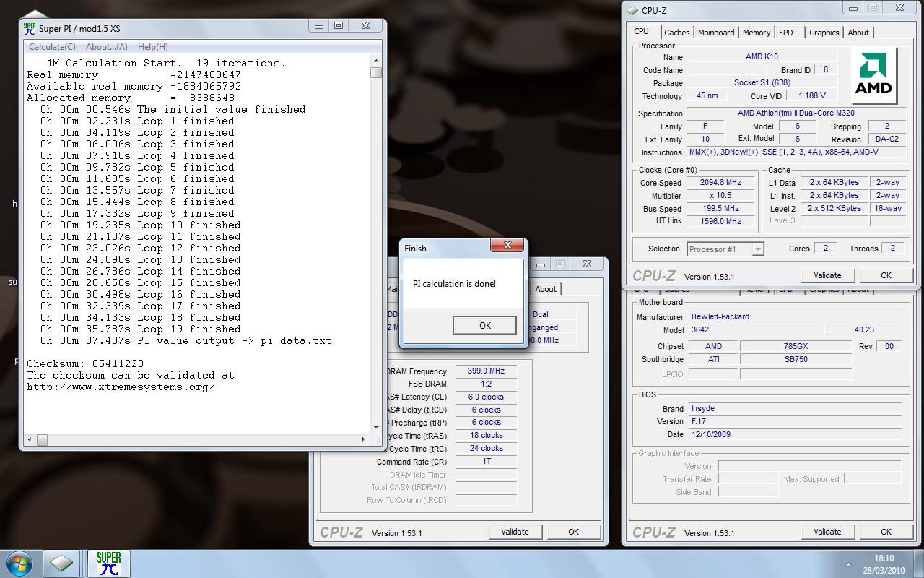Click the DRAM Frequency value 399.0 MHz
924x578 pixels.
486,371
